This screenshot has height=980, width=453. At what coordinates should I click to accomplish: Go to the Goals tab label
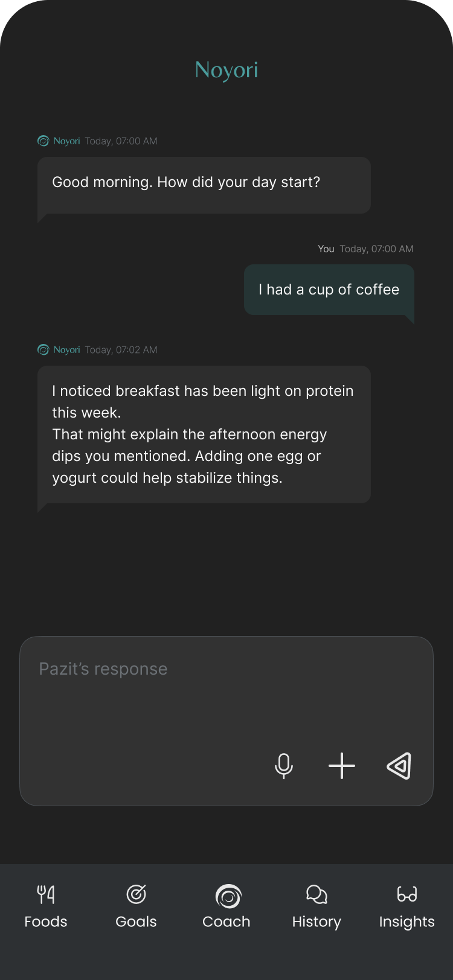136,921
